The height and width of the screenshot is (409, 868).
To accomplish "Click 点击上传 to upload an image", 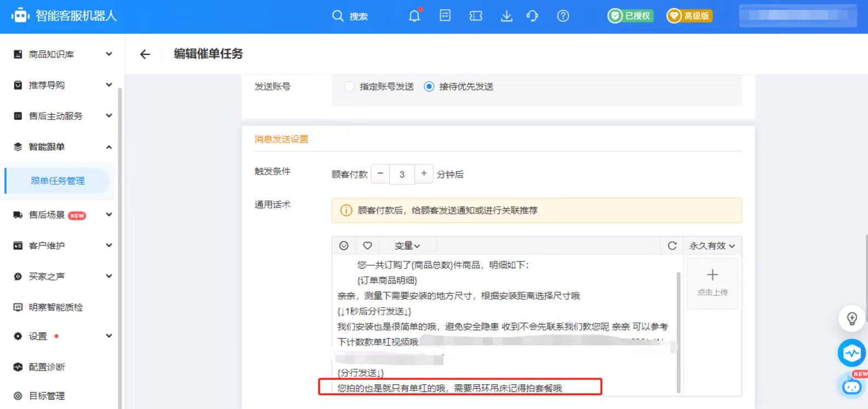I will point(712,283).
